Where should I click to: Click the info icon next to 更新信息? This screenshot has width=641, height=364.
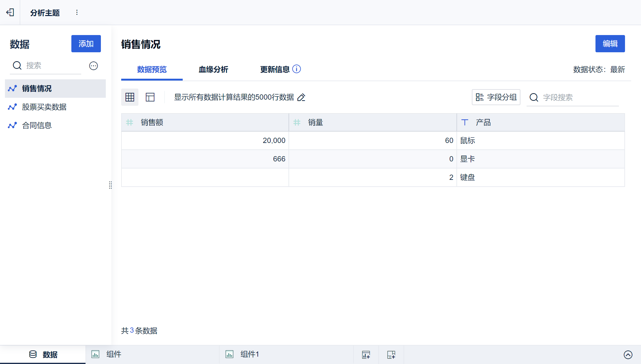click(297, 69)
